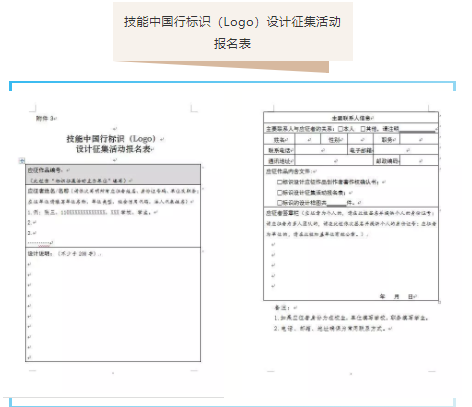Click the 邮政编码 value cell

coord(419,161)
